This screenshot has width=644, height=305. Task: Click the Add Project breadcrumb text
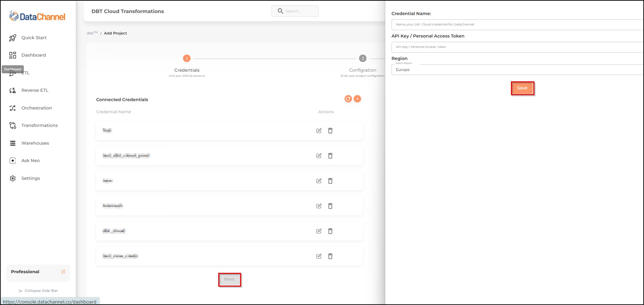115,33
